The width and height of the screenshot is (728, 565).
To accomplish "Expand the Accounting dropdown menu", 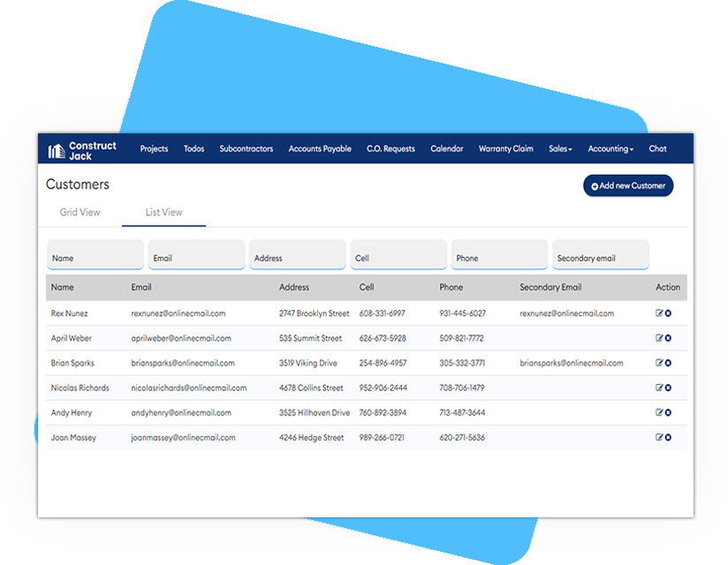I will click(x=610, y=149).
